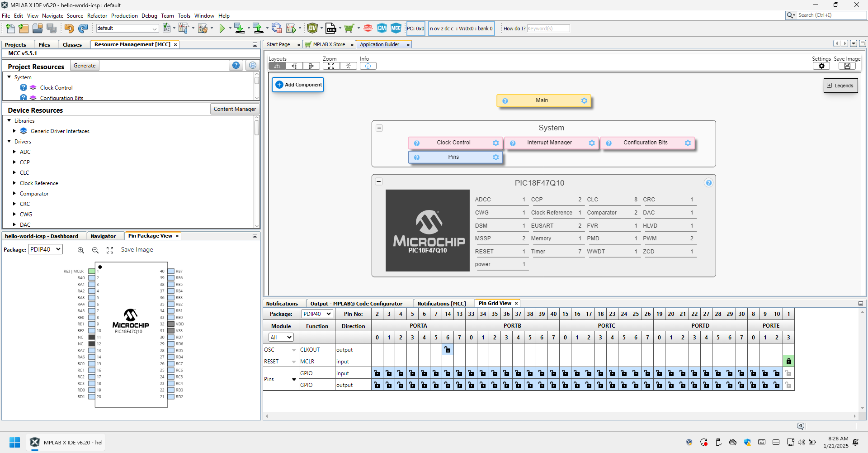Screen dimensions: 868x453
Task: Toggle the green MCLR lock on PORTE 3
Action: [788, 362]
